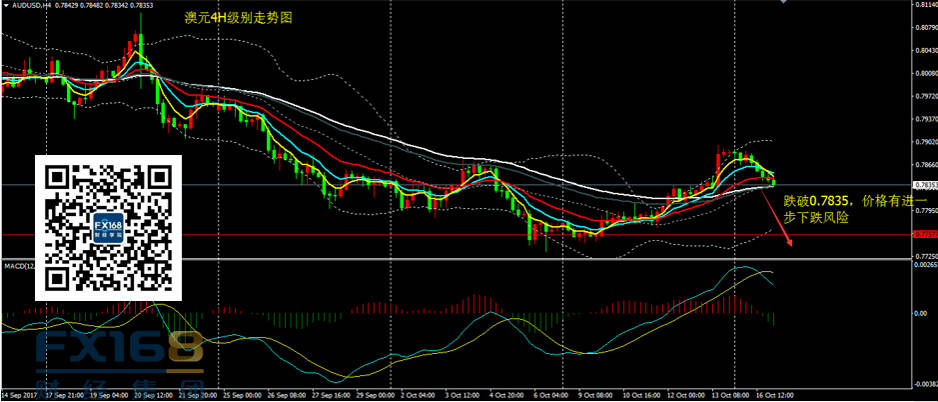Click the QR code image

pyautogui.click(x=110, y=228)
